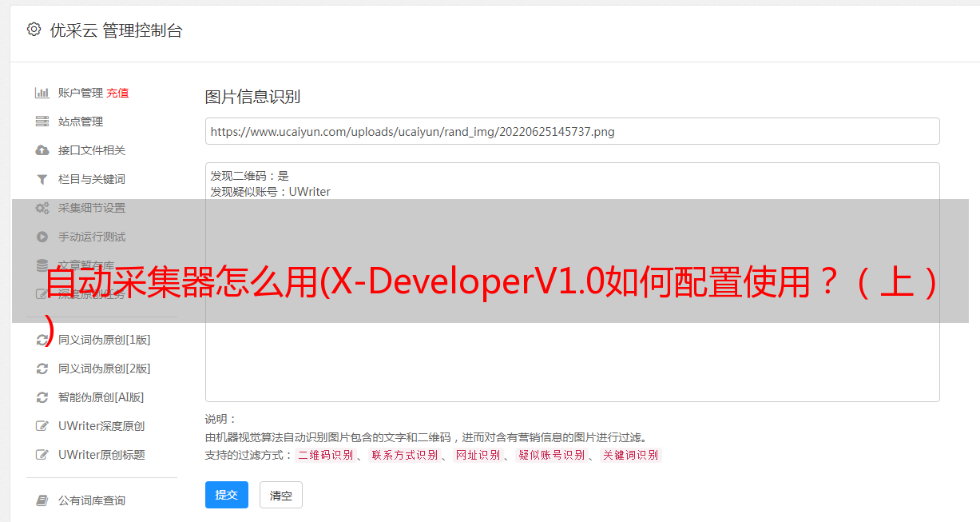
Task: Click the 二维码识别 filter tag
Action: [x=325, y=455]
